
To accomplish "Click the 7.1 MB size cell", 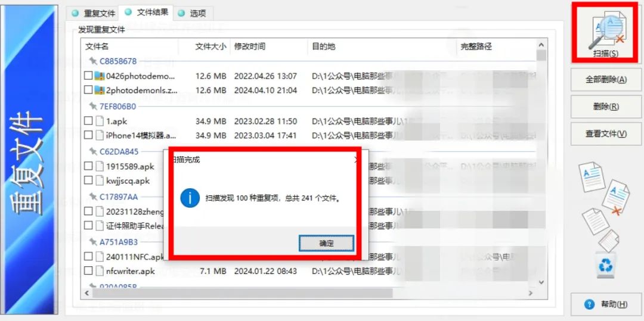I will pyautogui.click(x=213, y=270).
